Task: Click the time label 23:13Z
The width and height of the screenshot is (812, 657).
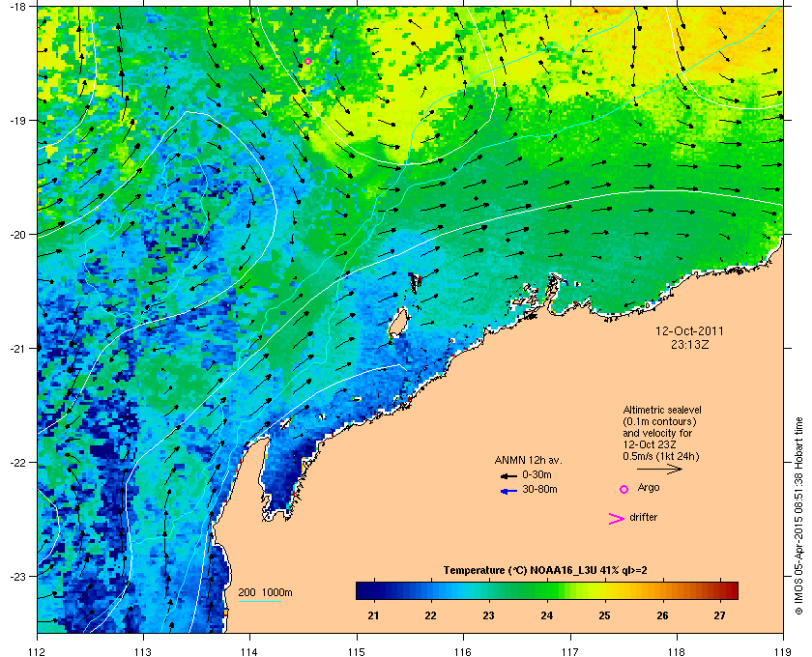Action: [x=690, y=344]
